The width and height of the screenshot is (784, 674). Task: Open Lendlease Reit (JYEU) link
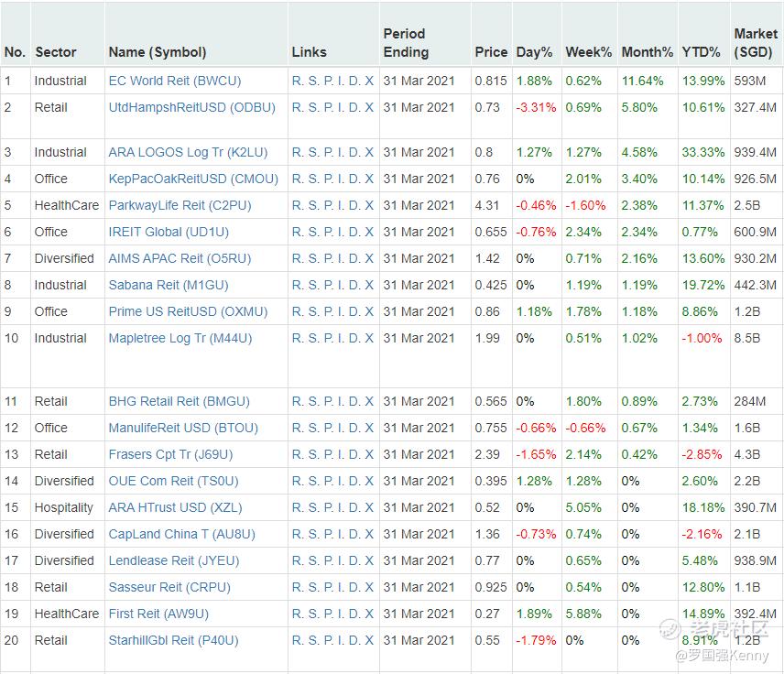coord(174,560)
